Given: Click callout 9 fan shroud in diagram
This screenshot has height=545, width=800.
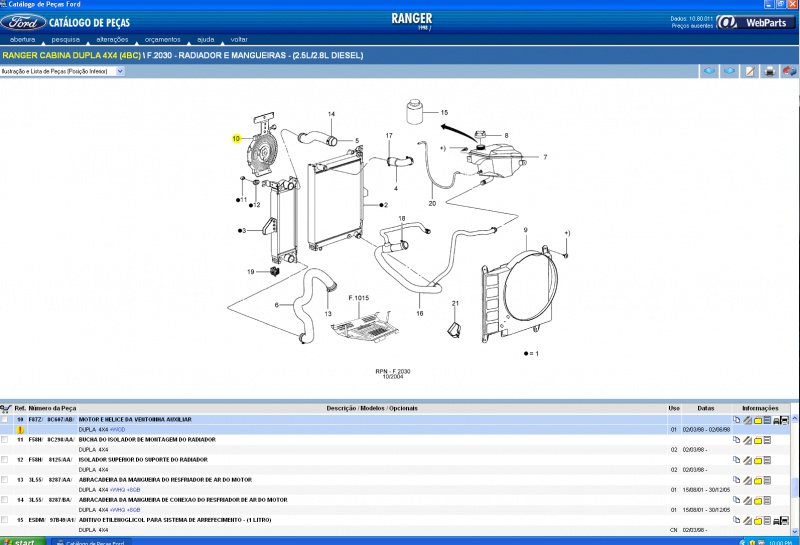Looking at the screenshot, I should pyautogui.click(x=525, y=230).
